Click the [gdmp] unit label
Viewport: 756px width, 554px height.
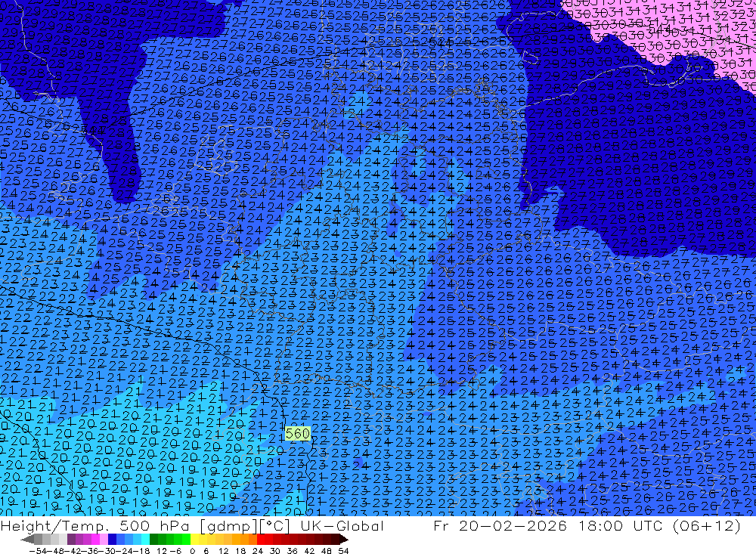229,527
